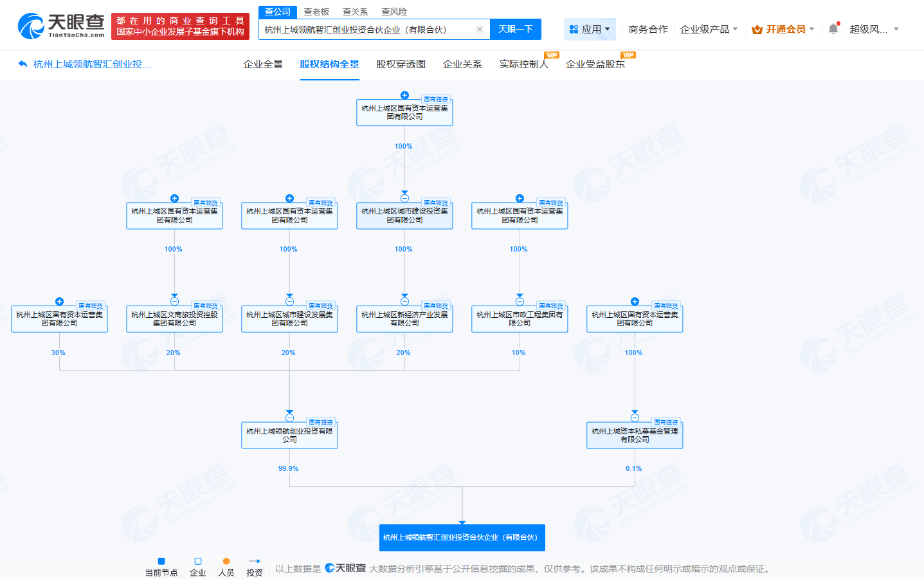Viewport: 924px width, 579px height.
Task: Click the 当前节点 legend marker
Action: coord(161,560)
